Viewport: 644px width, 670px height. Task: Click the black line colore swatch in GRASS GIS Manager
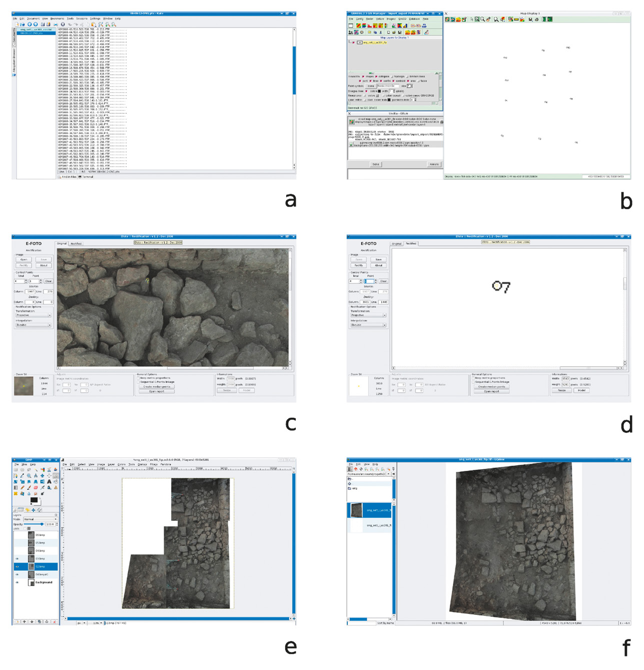[379, 91]
